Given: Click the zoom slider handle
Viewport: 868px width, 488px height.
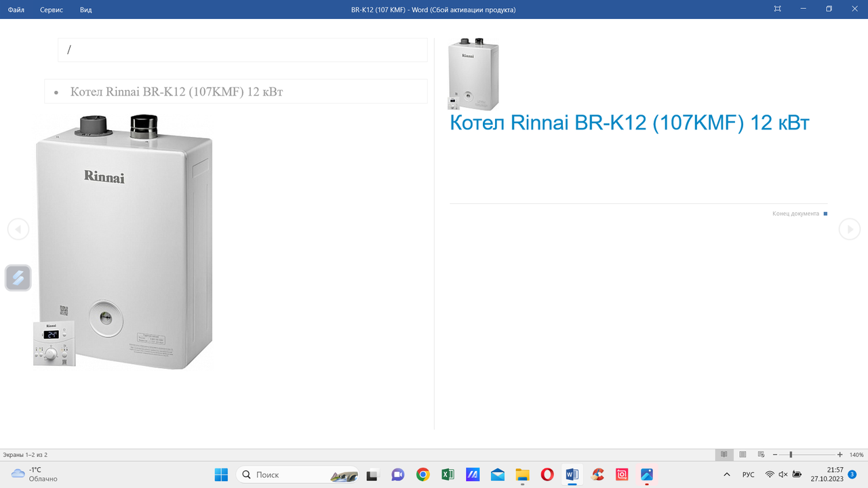Looking at the screenshot, I should [791, 455].
